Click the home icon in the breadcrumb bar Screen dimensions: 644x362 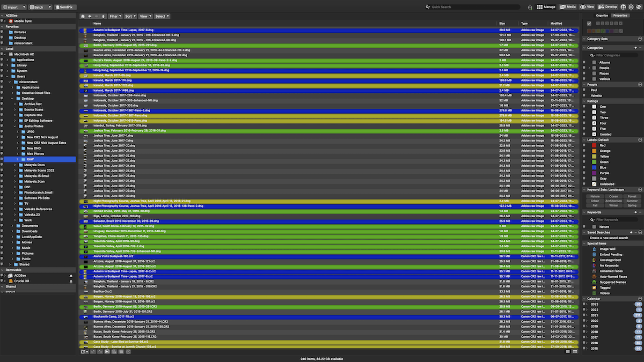[82, 16]
